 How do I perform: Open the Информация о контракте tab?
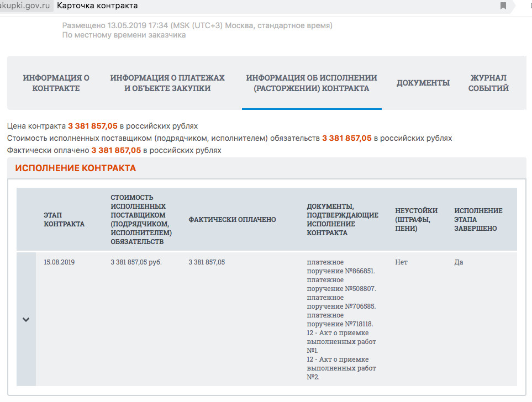(56, 83)
